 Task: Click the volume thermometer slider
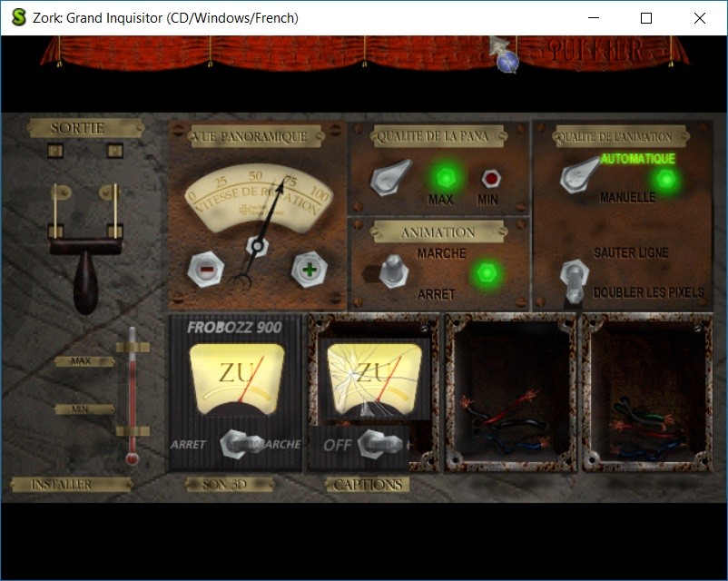click(x=133, y=396)
